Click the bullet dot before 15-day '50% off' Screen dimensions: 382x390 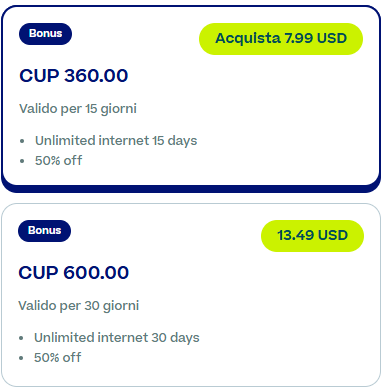[x=22, y=161]
